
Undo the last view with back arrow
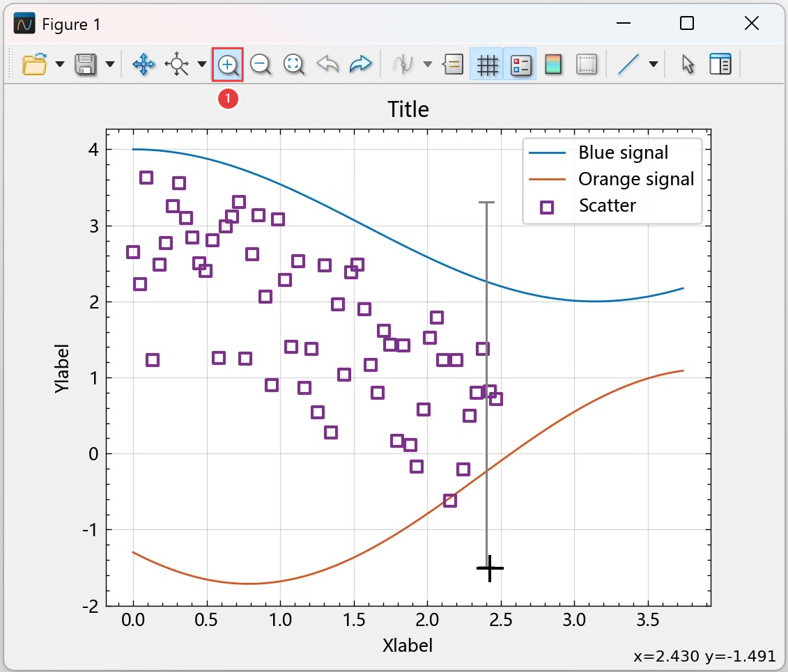coord(327,65)
